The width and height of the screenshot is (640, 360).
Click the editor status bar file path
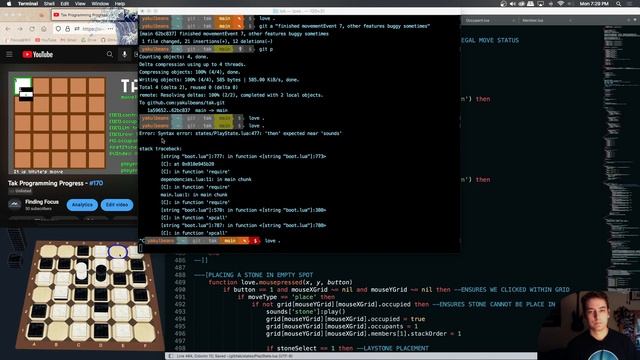pyautogui.click(x=235, y=356)
